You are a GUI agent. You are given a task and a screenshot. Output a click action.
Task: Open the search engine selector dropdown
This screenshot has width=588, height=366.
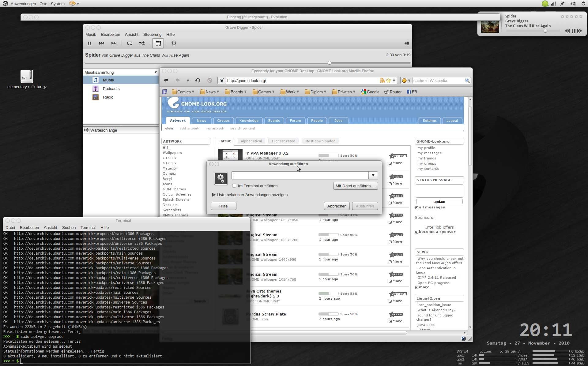406,80
